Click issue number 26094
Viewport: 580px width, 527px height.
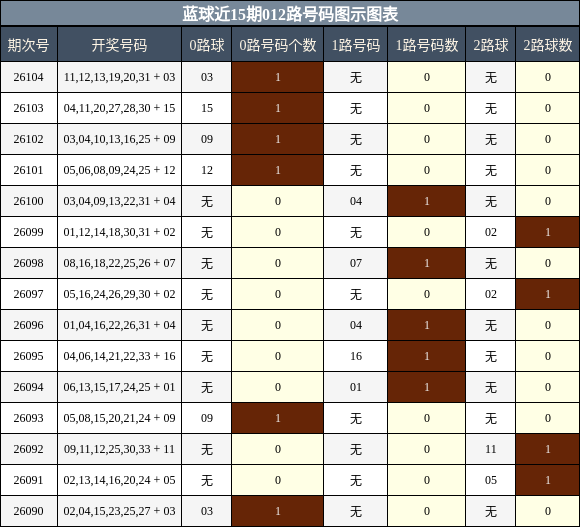[28, 387]
